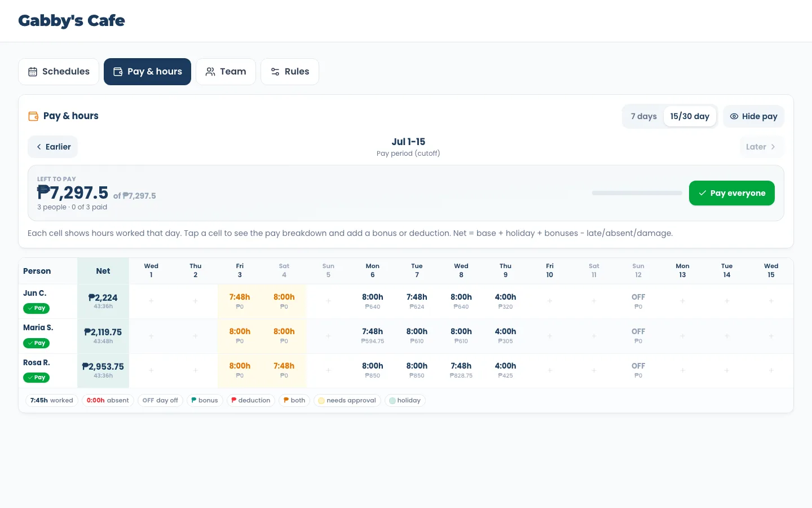
Task: Open Maria S. Monday 6 cell ₱594.75
Action: (x=373, y=336)
